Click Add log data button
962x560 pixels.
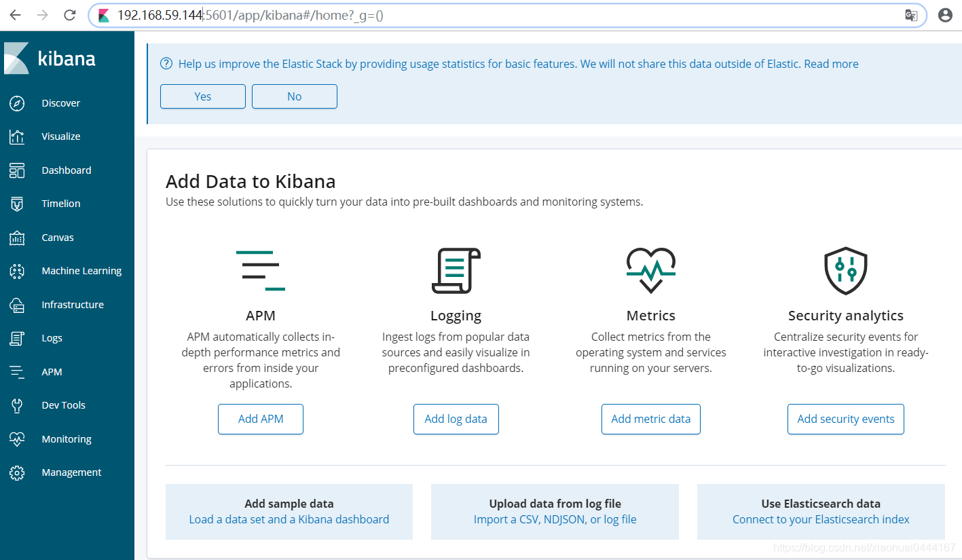[456, 419]
